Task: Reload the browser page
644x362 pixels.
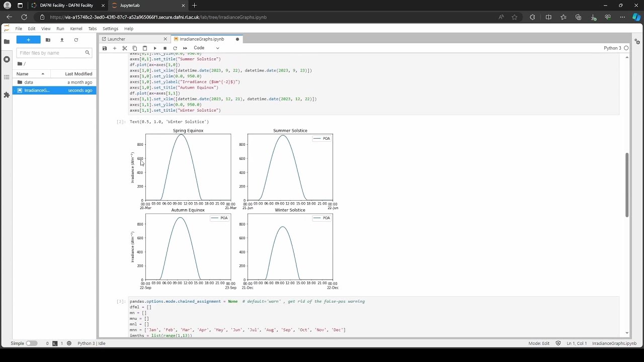Action: coord(24,17)
